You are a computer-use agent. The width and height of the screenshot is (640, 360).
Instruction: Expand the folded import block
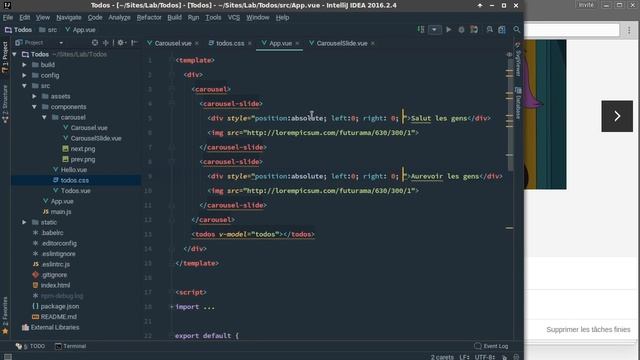click(x=171, y=307)
